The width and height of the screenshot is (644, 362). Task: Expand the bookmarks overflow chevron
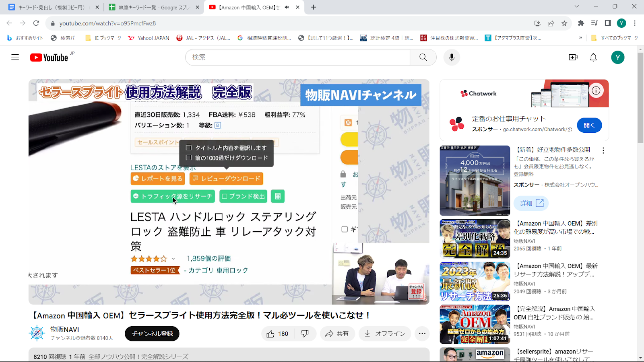coord(580,38)
